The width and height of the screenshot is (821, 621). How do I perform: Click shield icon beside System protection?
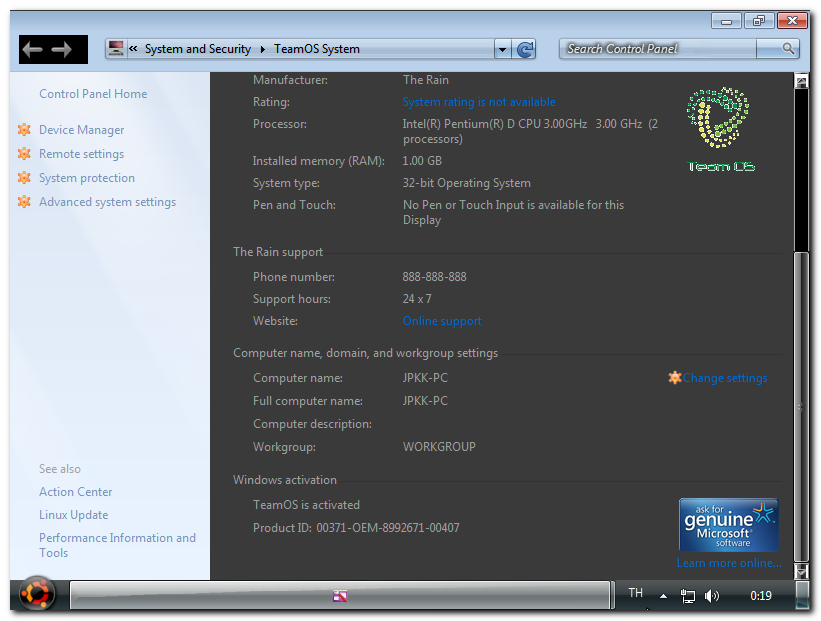click(x=24, y=178)
